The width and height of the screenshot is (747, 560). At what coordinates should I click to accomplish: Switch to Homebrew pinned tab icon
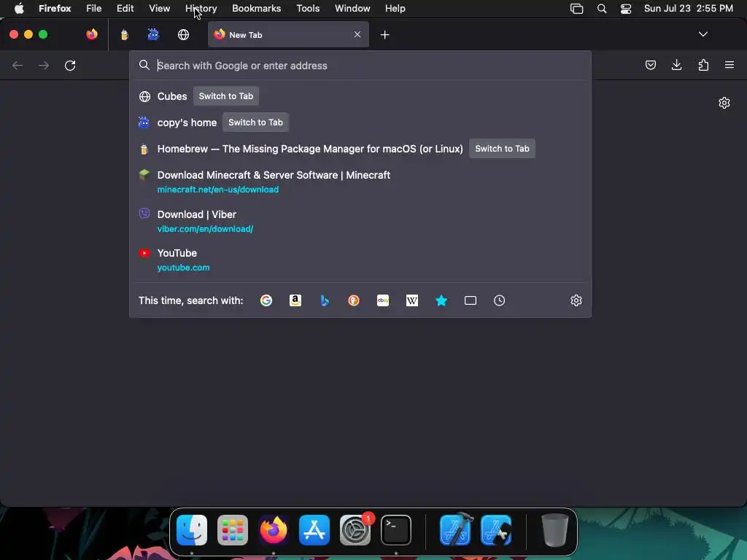tap(124, 34)
